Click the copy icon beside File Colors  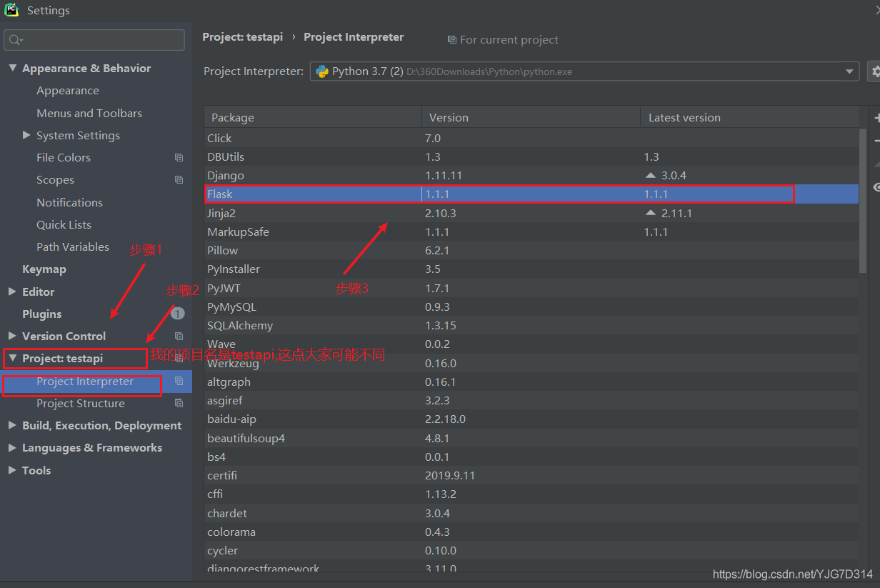pyautogui.click(x=179, y=158)
